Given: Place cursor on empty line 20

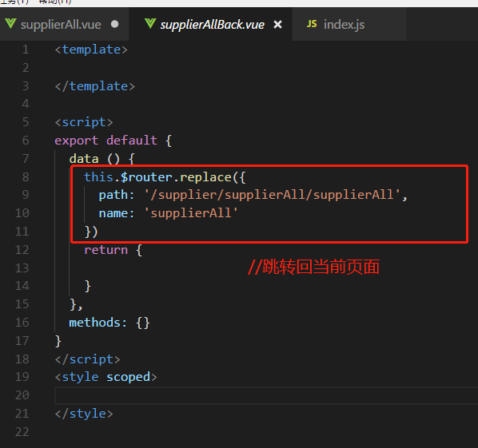Looking at the screenshot, I should (266, 395).
